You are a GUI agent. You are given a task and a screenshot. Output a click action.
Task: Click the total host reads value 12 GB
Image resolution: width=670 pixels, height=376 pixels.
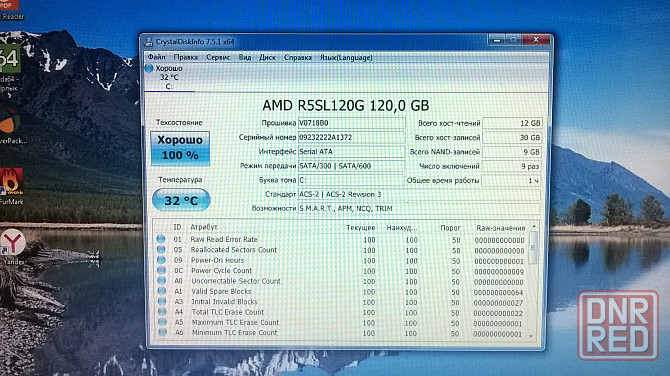coord(512,123)
